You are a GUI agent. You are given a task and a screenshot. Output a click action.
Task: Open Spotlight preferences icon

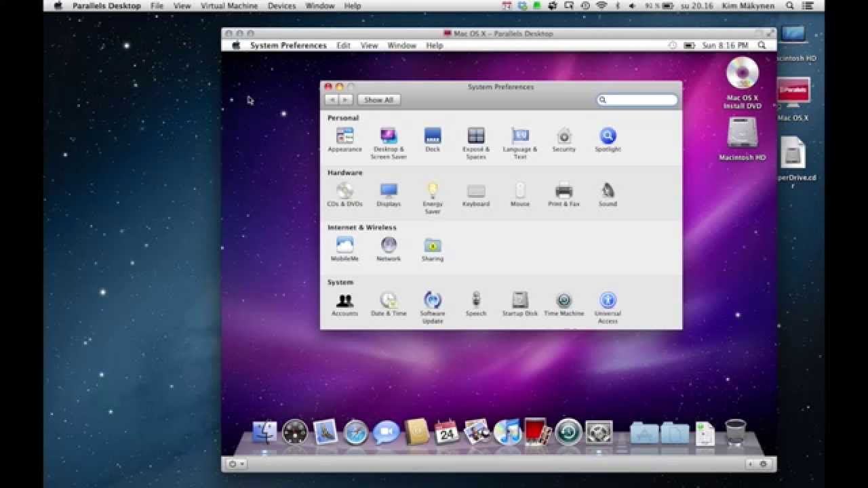point(608,136)
